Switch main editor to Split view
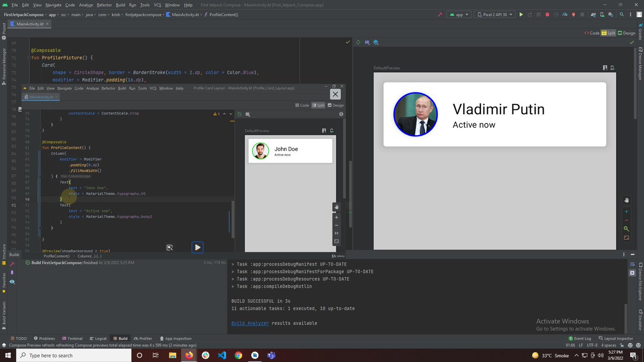 pyautogui.click(x=608, y=33)
